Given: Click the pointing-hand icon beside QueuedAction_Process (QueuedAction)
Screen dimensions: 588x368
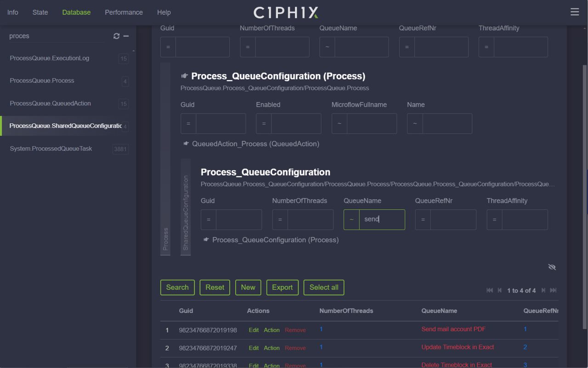Looking at the screenshot, I should (186, 144).
